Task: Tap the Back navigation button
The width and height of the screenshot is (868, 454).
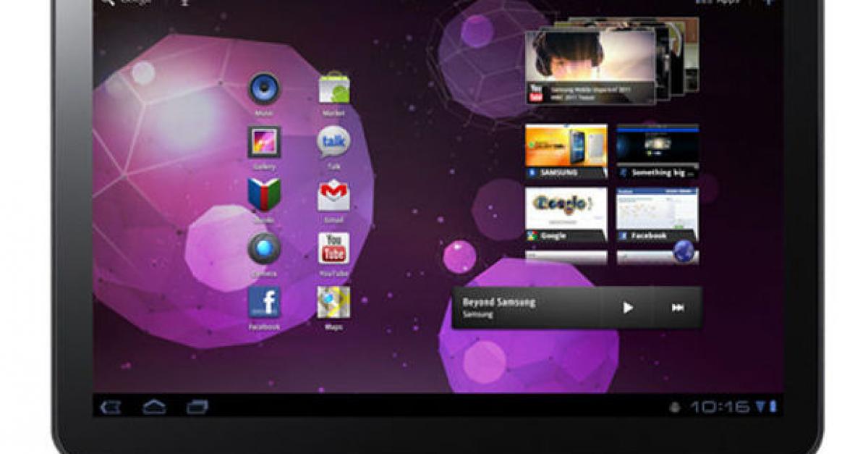Action: [x=111, y=408]
